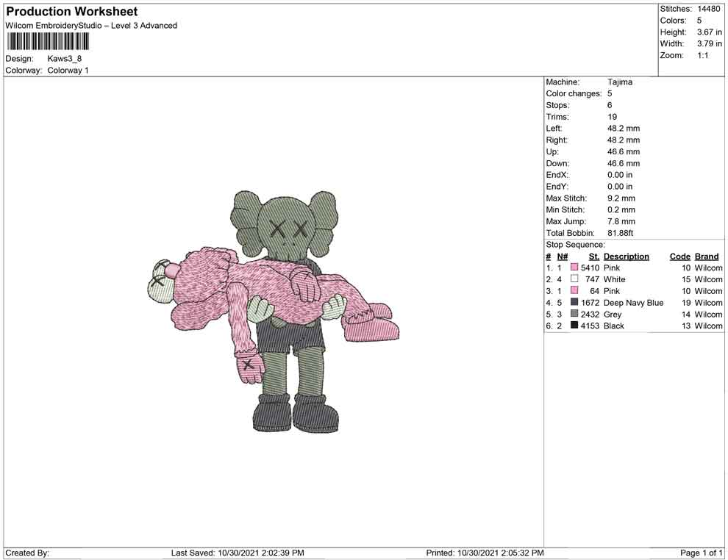This screenshot has width=728, height=560.
Task: Click the EndX value 0.00 in
Action: tap(620, 175)
